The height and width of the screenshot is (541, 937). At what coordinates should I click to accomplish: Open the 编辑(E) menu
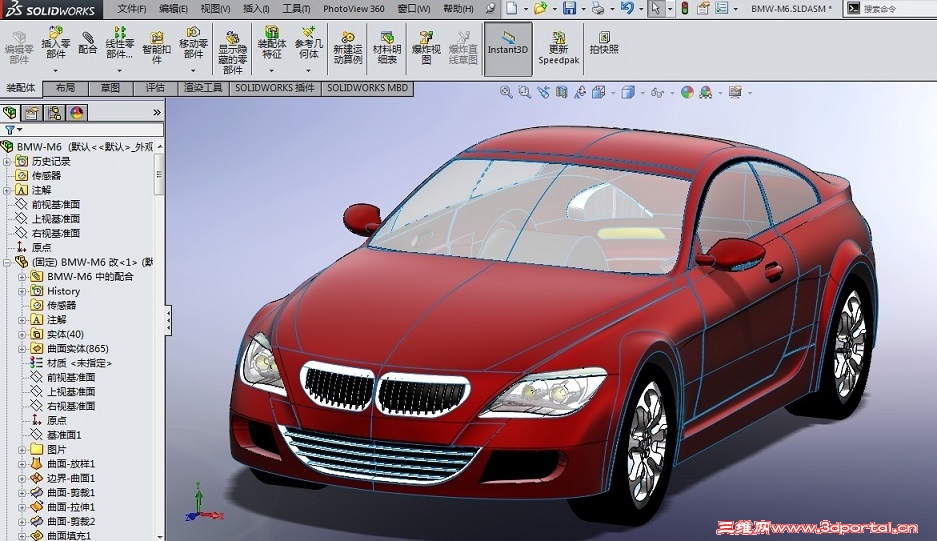coord(173,8)
